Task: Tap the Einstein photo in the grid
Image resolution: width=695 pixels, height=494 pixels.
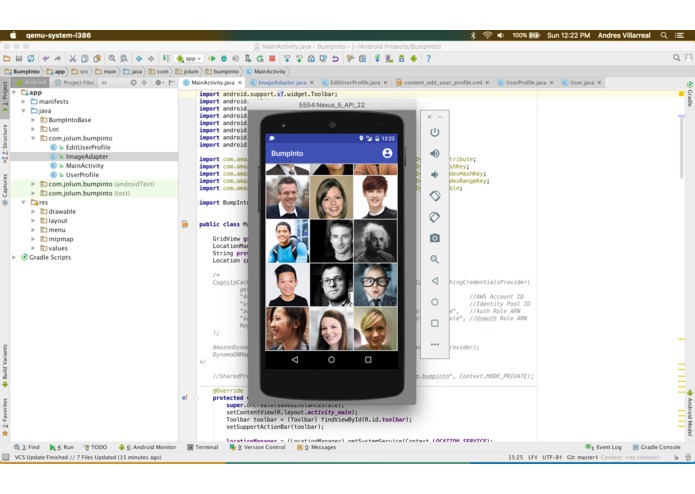Action: tap(375, 241)
